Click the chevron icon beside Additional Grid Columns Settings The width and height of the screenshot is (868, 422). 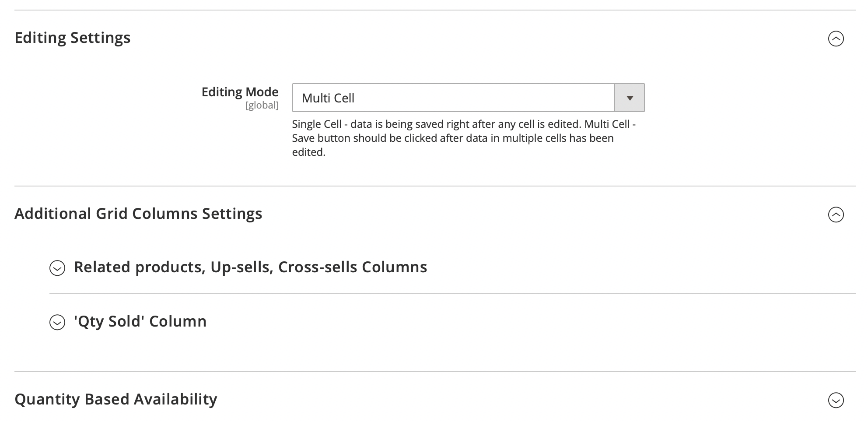[836, 215]
